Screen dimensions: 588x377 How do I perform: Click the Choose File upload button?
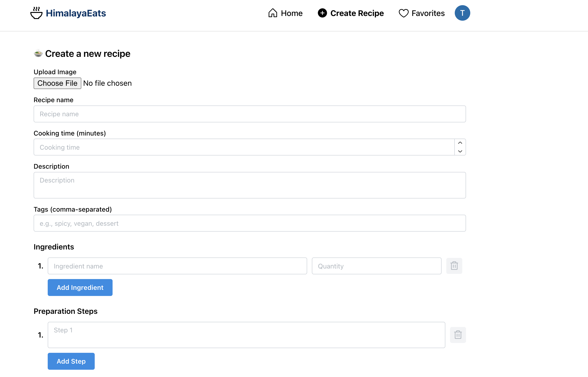click(x=57, y=83)
